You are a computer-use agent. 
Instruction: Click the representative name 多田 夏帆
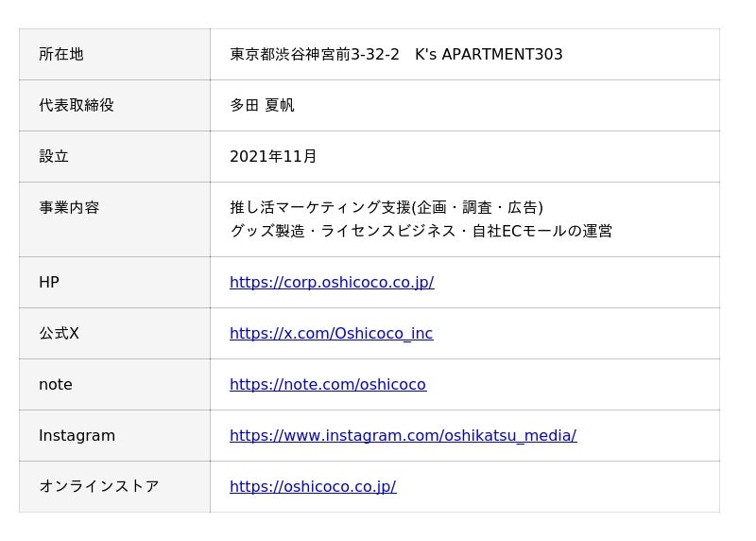click(262, 105)
